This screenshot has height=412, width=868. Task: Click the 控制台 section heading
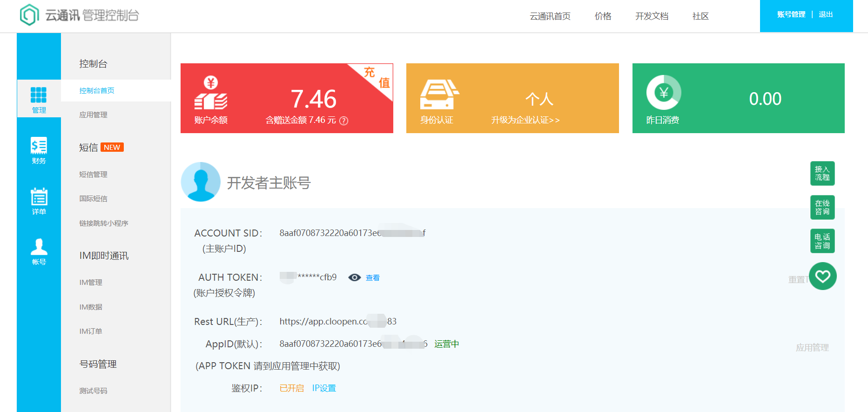pos(93,64)
